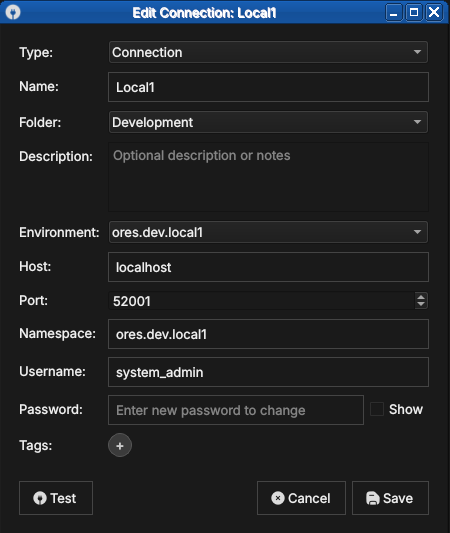Image resolution: width=450 pixels, height=533 pixels.
Task: Open the Type dropdown showing Connection
Action: [268, 52]
